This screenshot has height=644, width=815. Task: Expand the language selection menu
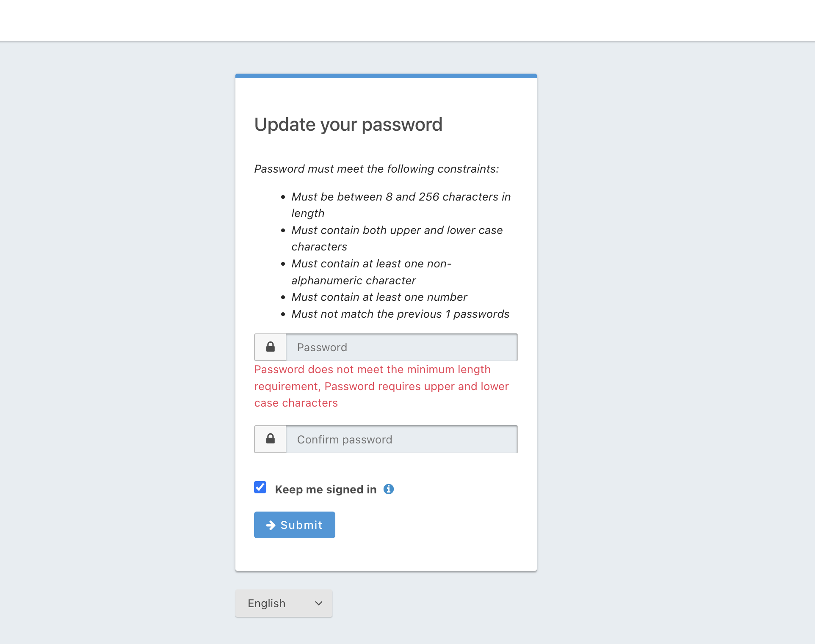coord(283,603)
